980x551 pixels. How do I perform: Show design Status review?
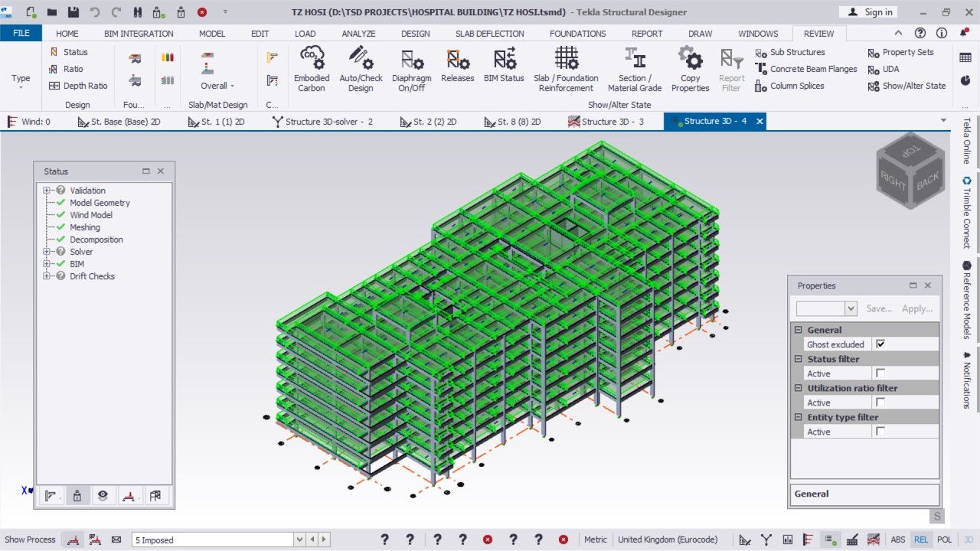pyautogui.click(x=68, y=52)
